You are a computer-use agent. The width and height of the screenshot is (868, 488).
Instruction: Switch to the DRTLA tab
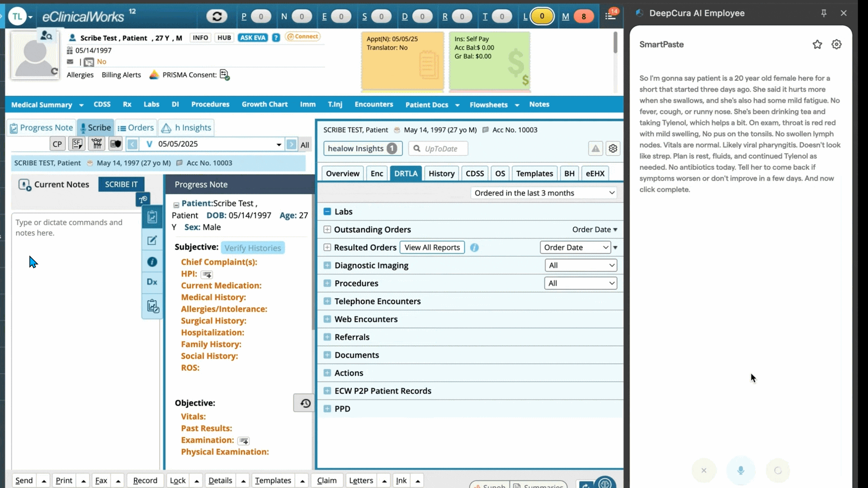[406, 174]
